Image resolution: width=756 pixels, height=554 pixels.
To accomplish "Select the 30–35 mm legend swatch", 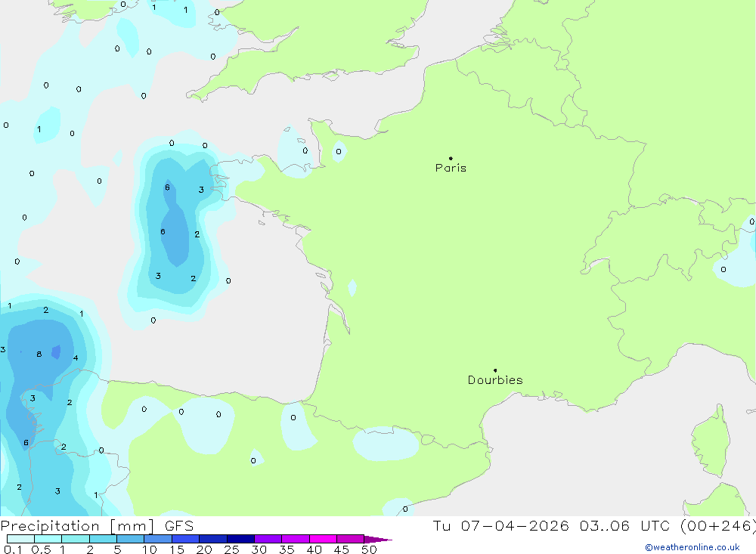I will [268, 539].
